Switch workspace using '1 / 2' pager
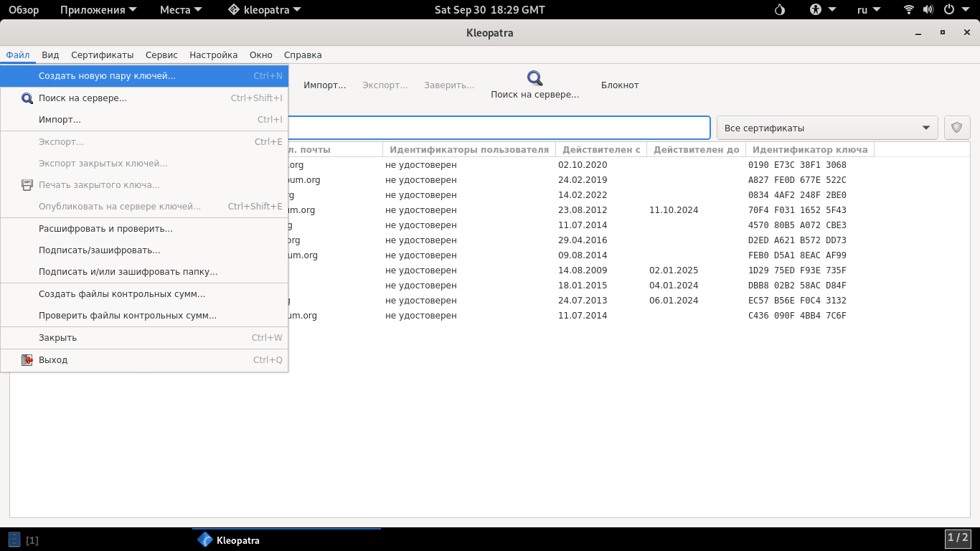 tap(958, 538)
